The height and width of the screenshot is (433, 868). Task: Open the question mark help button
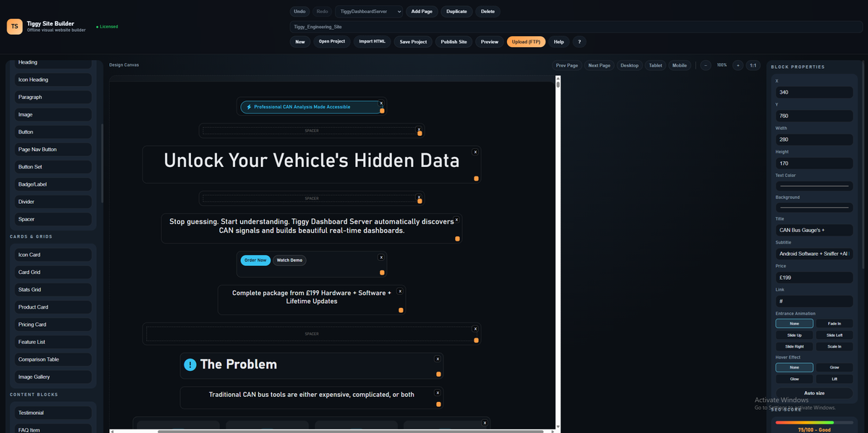click(579, 42)
